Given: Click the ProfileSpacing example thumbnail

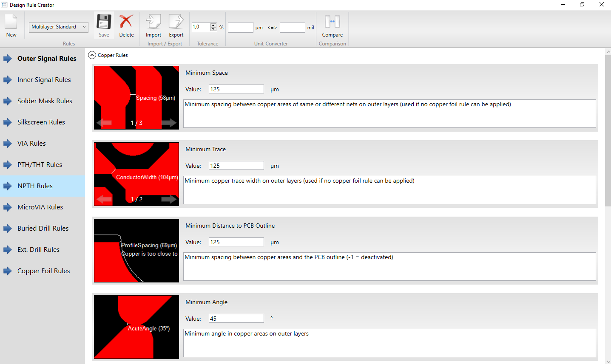Looking at the screenshot, I should point(136,251).
